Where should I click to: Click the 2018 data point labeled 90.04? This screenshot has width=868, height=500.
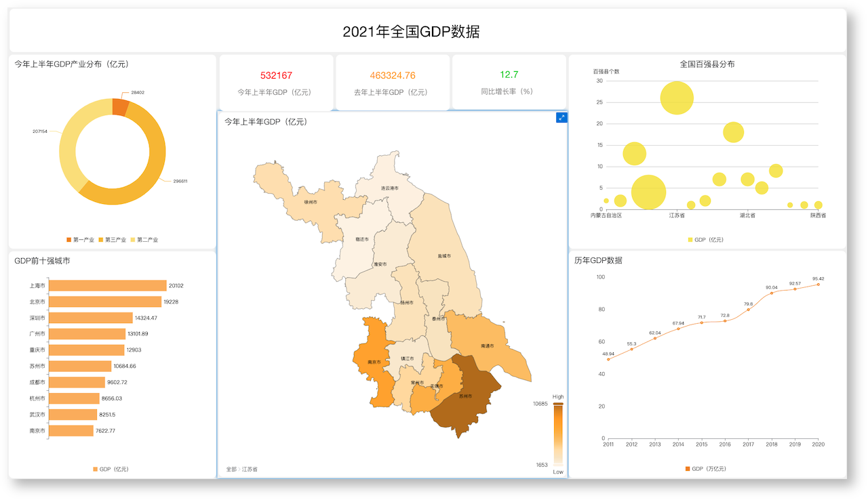[x=772, y=293]
